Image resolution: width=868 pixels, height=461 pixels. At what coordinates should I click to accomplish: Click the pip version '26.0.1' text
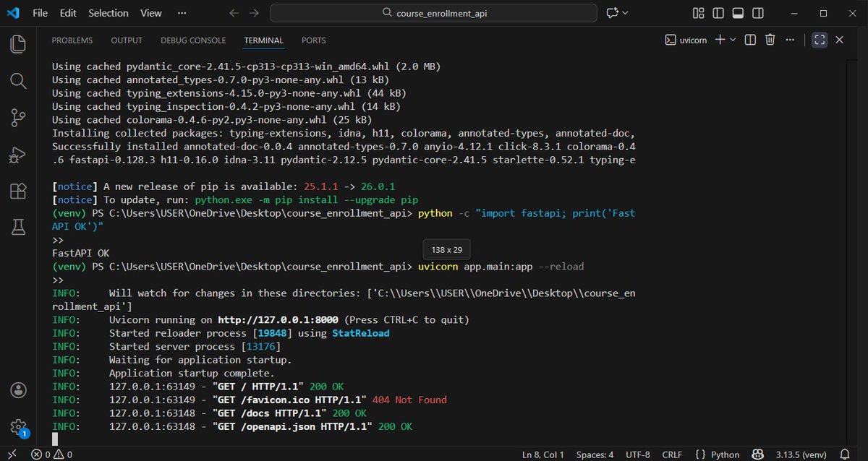(378, 186)
